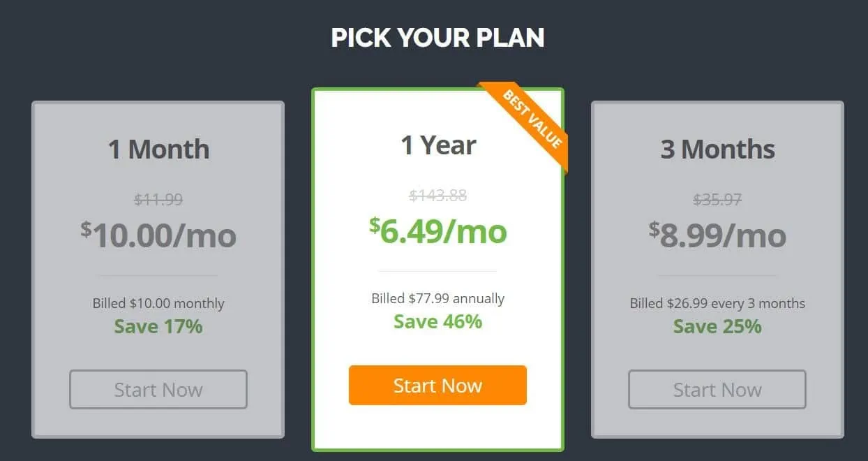Click the Billed $77.99 annually text
This screenshot has width=868, height=461.
click(438, 299)
